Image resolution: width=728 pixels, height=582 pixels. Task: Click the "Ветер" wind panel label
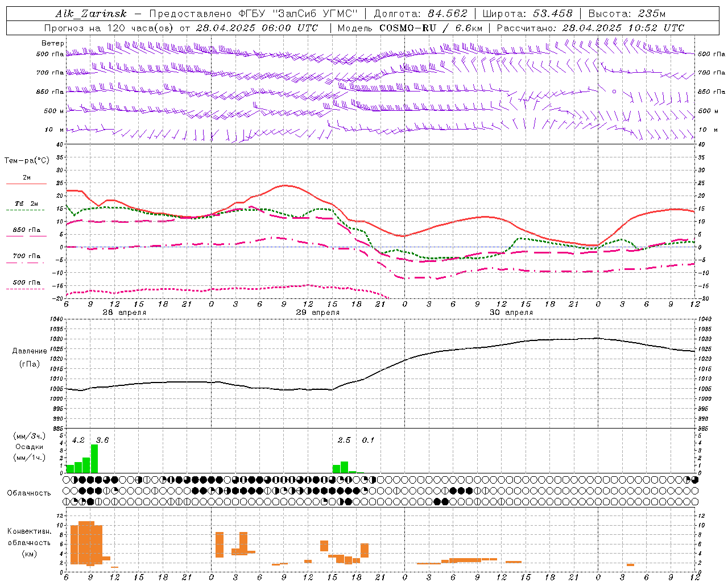point(53,43)
